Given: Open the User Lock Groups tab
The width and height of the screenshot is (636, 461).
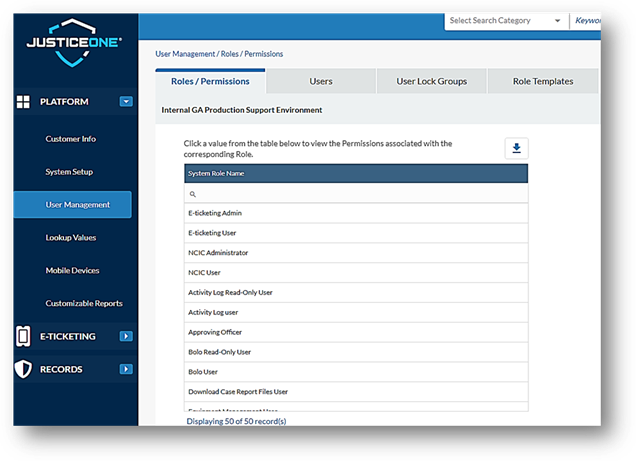Looking at the screenshot, I should pos(432,81).
